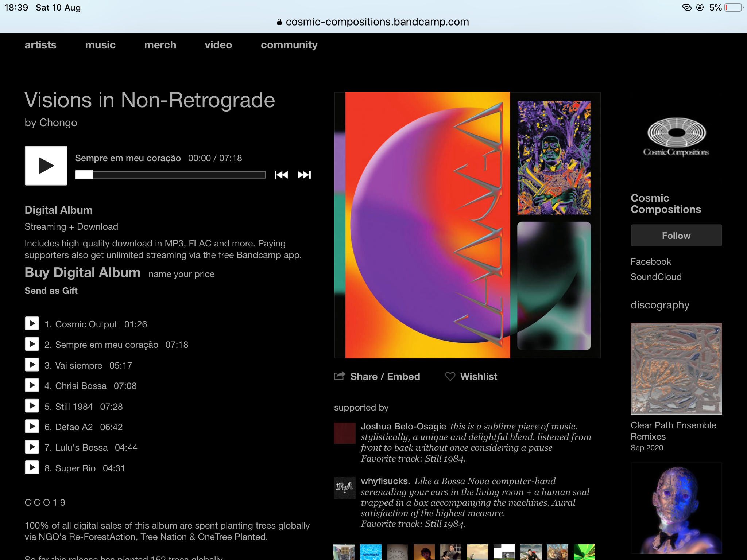The width and height of the screenshot is (747, 560).
Task: Click the bright blue supporter thumbnail
Action: pos(371,552)
